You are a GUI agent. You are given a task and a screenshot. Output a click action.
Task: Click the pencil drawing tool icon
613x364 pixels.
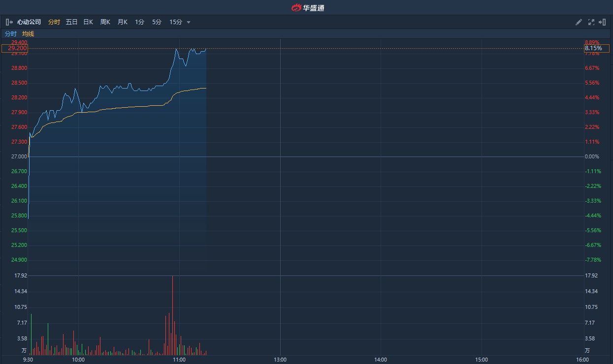[579, 22]
